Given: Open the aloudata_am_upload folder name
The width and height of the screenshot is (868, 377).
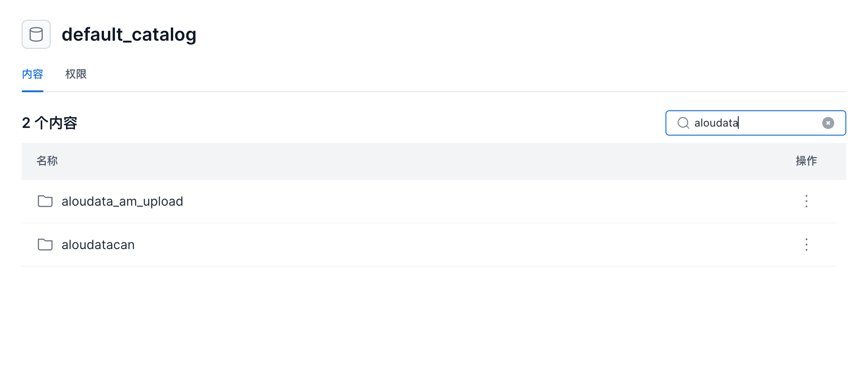Looking at the screenshot, I should click(x=122, y=201).
